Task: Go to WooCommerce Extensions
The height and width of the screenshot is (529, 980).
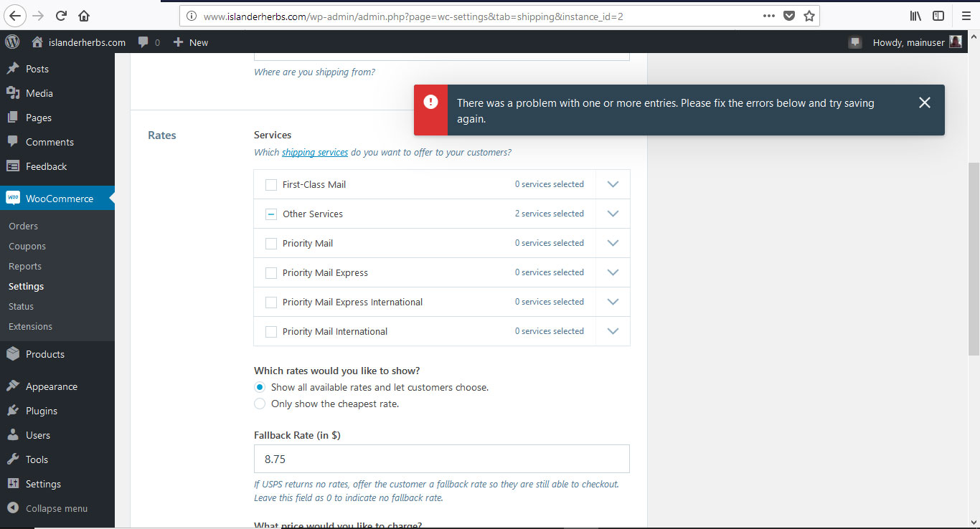Action: 30,326
